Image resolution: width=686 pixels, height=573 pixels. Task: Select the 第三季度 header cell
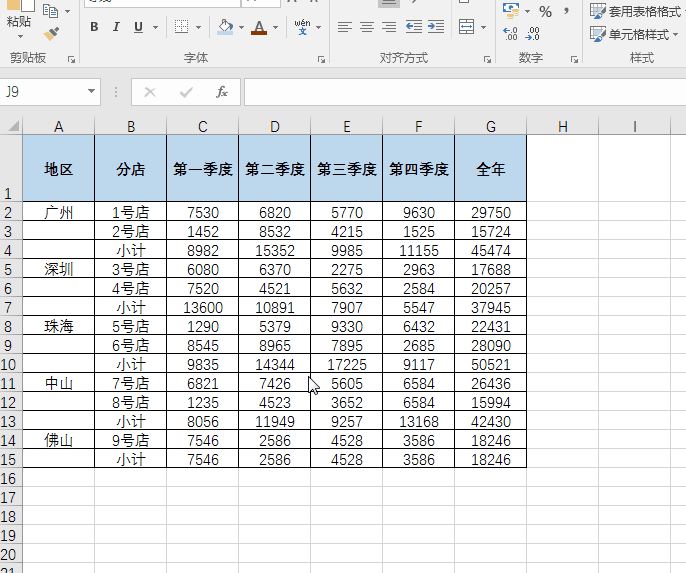click(346, 168)
